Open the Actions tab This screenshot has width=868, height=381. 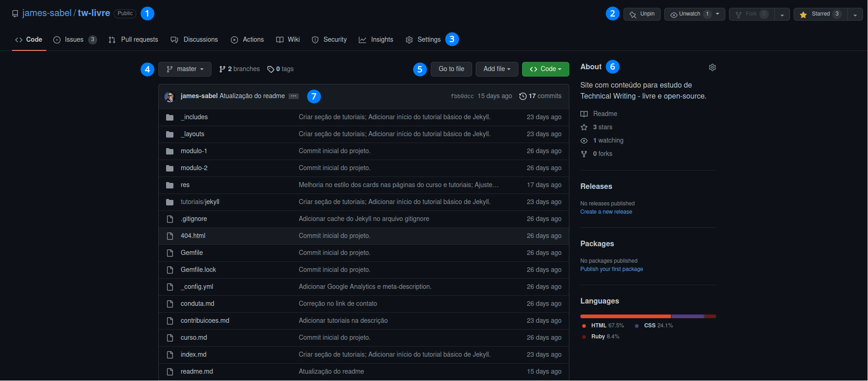247,40
